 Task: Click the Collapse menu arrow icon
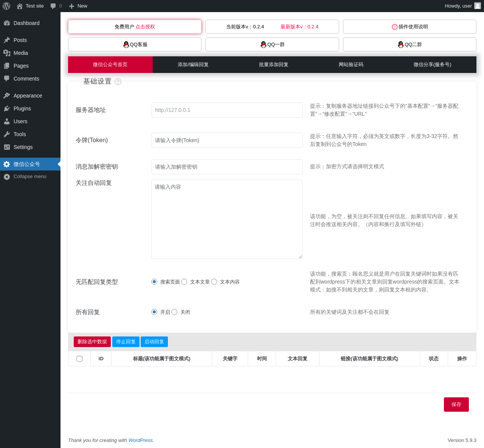[7, 177]
